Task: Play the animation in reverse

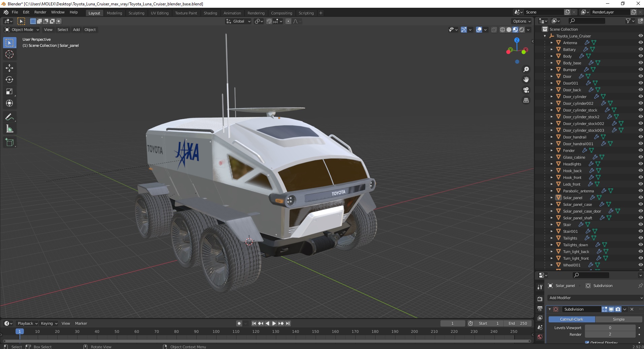Action: 267,323
